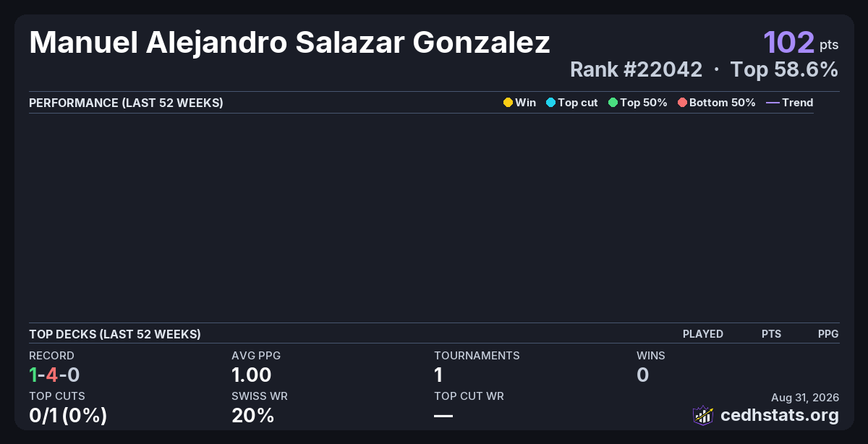Sort by the PLAYED column header
868x444 pixels.
click(703, 334)
